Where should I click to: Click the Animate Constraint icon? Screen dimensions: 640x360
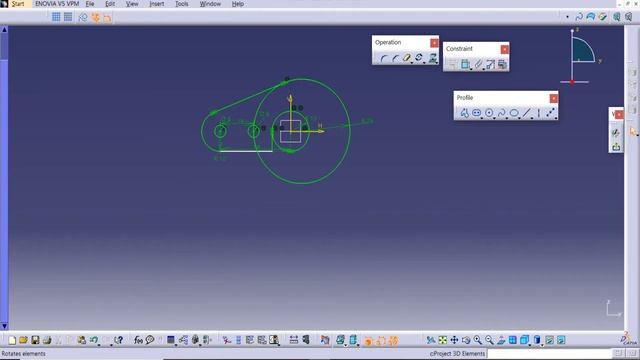point(490,64)
